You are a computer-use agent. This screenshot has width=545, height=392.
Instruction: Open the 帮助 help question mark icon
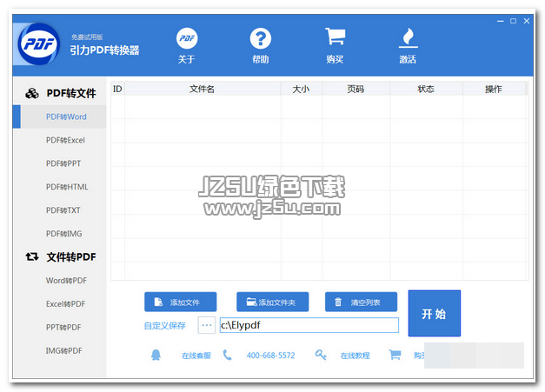[x=261, y=38]
